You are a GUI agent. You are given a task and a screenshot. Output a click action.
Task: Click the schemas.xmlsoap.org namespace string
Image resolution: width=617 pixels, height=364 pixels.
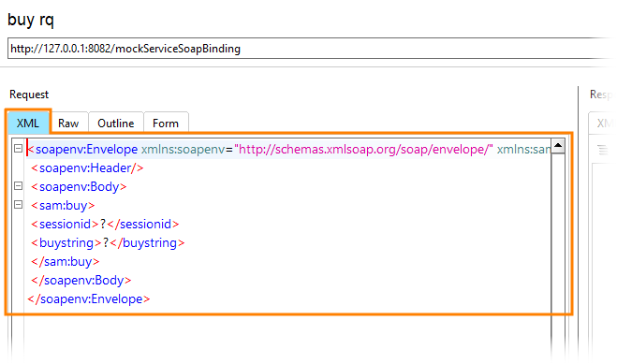363,150
